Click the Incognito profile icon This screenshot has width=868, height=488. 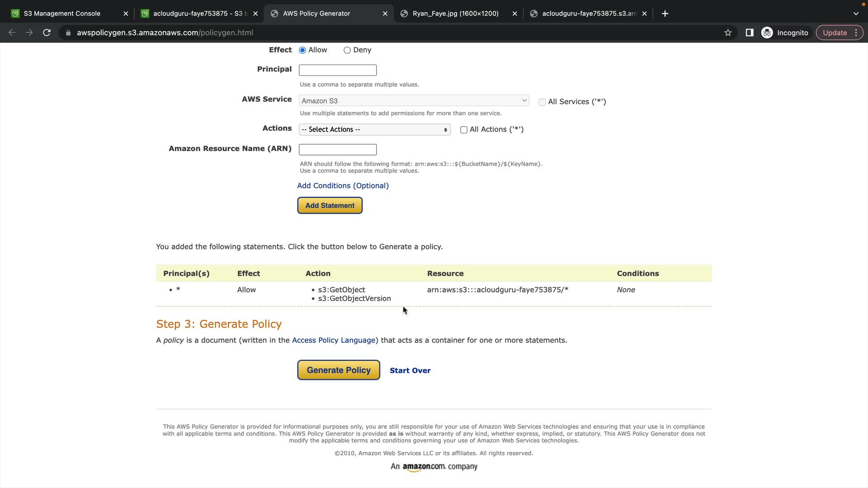767,33
